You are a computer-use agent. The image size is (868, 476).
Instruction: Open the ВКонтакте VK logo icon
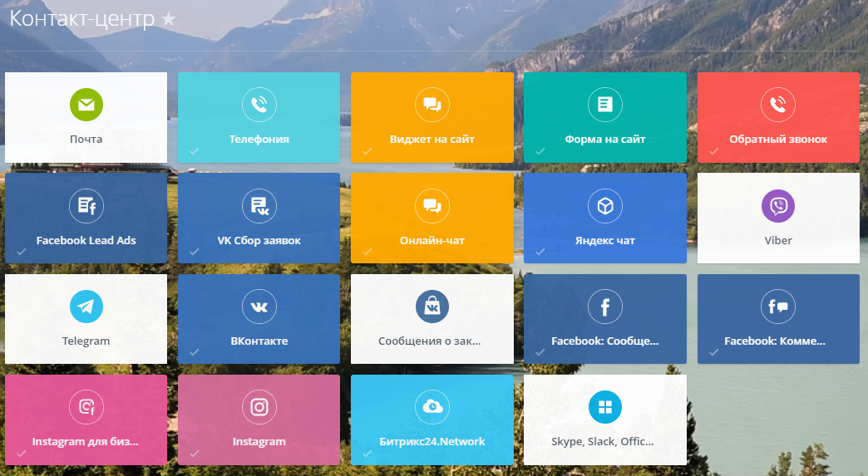point(259,307)
